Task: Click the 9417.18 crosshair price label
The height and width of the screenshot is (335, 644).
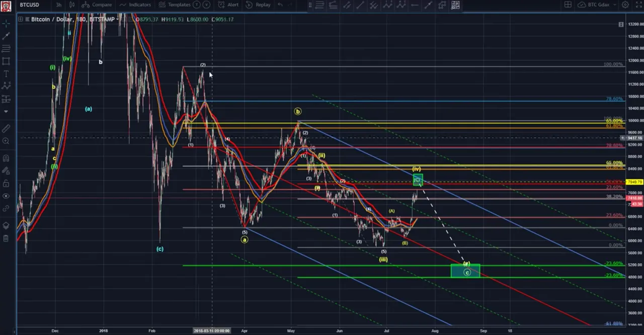Action: click(x=633, y=138)
